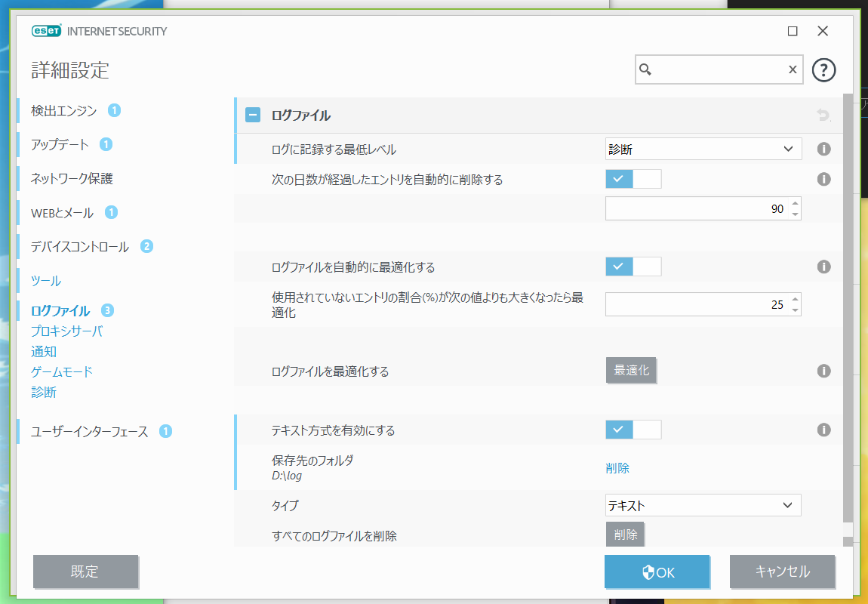
Task: Confirm settings with OK button
Action: coord(657,572)
